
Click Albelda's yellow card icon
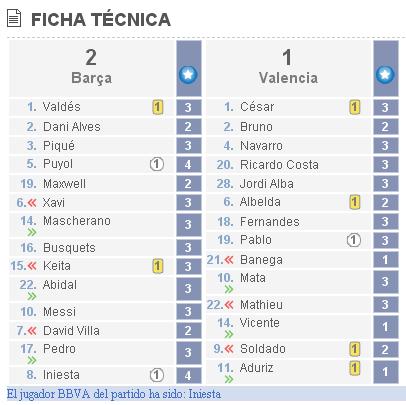click(355, 202)
